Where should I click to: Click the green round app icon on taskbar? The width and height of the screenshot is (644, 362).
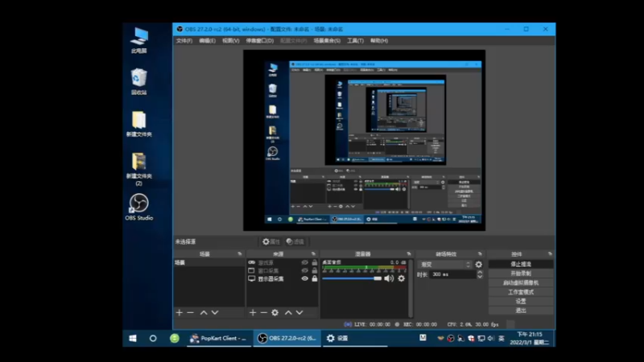175,338
